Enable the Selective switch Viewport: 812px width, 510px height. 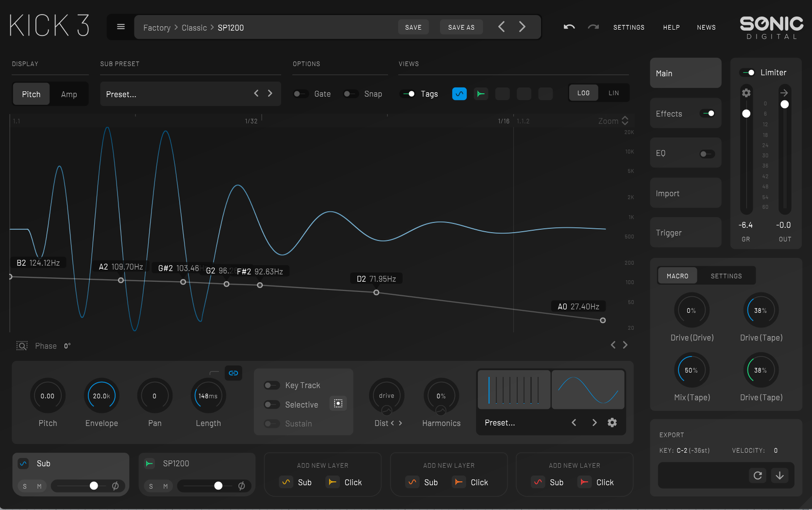tap(271, 405)
